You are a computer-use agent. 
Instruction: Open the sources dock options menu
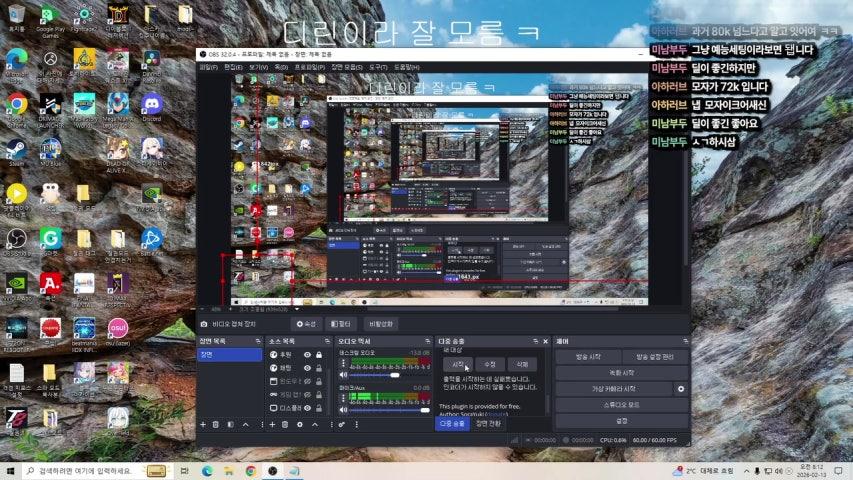point(327,341)
